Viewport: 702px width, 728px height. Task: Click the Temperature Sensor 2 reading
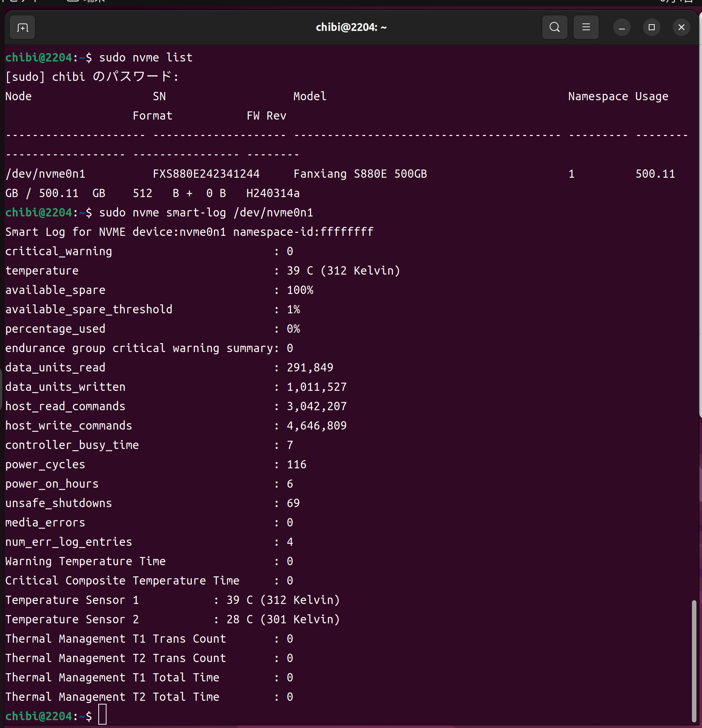[283, 620]
